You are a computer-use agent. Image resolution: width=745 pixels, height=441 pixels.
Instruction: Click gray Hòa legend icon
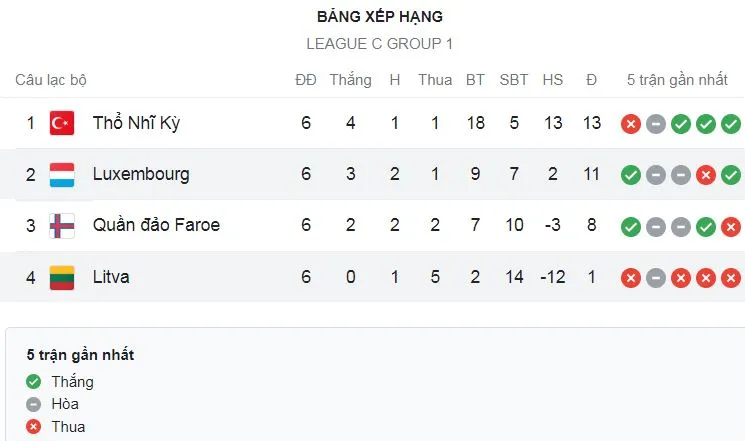click(x=34, y=404)
